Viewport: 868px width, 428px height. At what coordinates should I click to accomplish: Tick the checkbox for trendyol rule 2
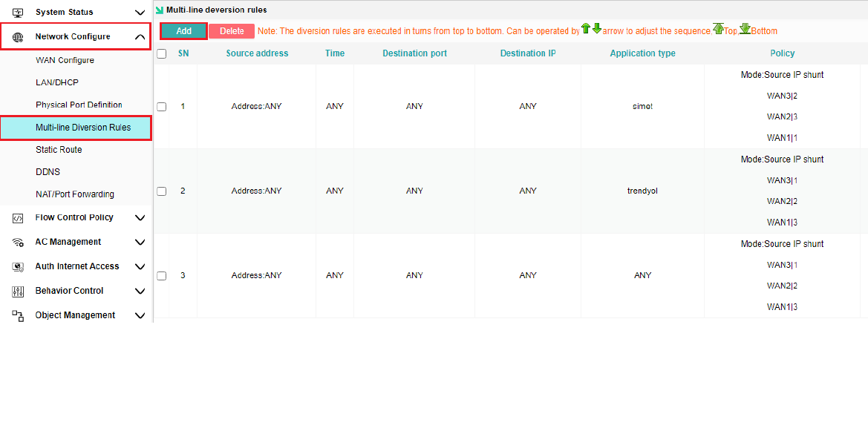tap(161, 191)
